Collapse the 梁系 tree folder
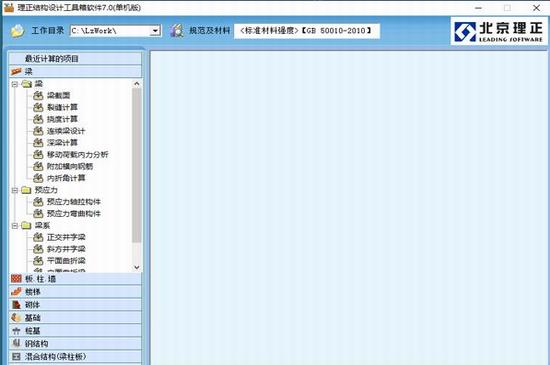The height and width of the screenshot is (365, 550). tap(15, 226)
